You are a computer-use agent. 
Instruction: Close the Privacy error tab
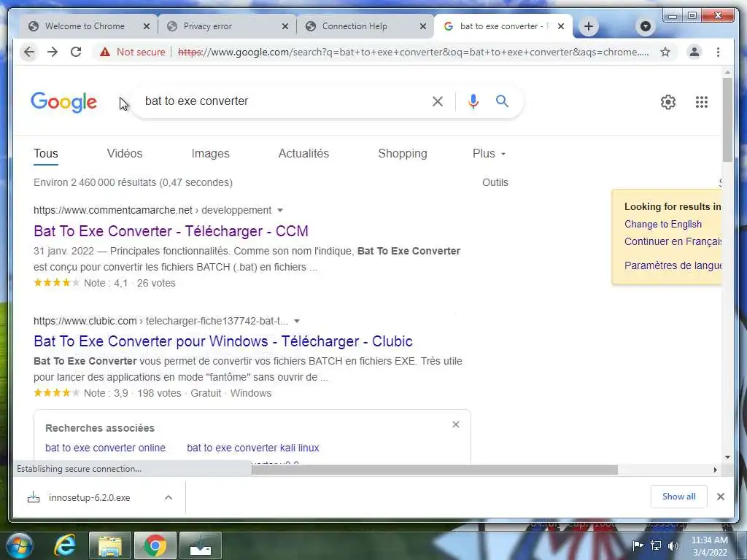(x=285, y=26)
